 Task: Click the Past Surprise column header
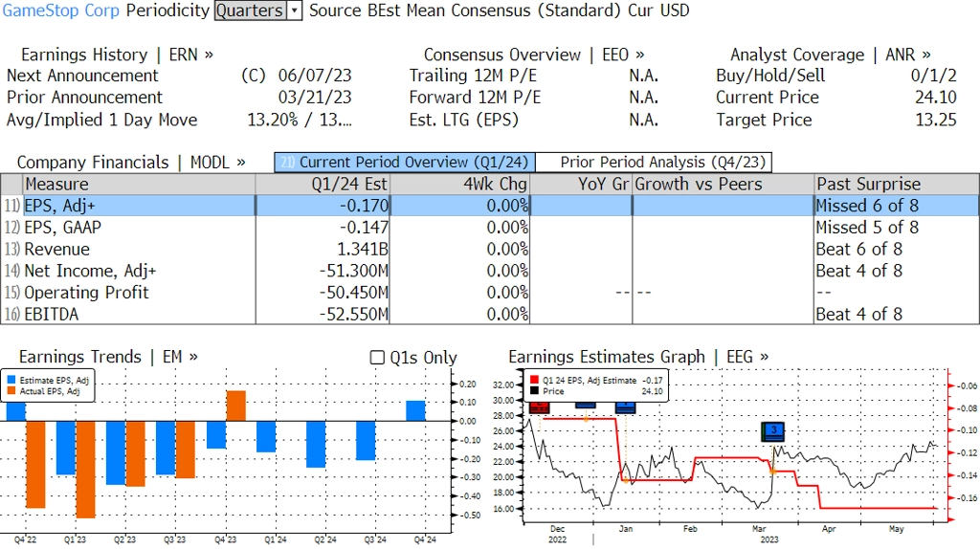point(896,185)
